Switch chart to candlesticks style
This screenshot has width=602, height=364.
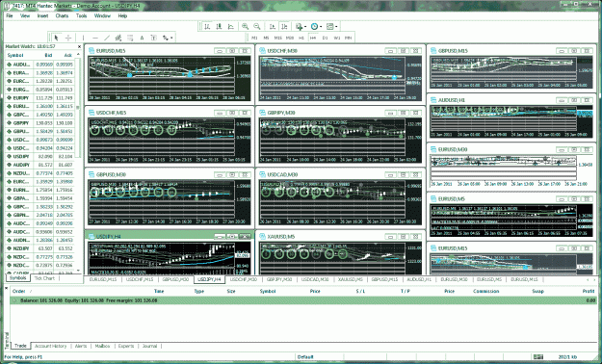(x=219, y=27)
